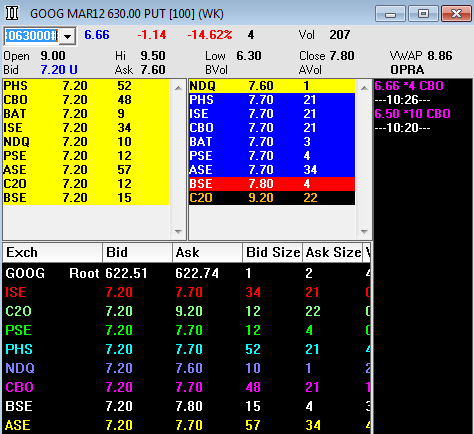Screen dimensions: 474x434
Task: Click the app icon in the title bar
Action: (x=12, y=13)
